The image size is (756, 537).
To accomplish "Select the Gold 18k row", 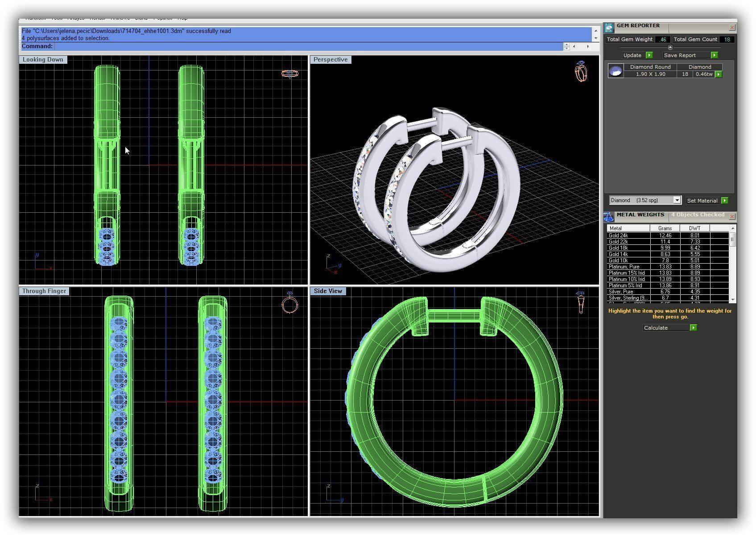I will click(668, 248).
